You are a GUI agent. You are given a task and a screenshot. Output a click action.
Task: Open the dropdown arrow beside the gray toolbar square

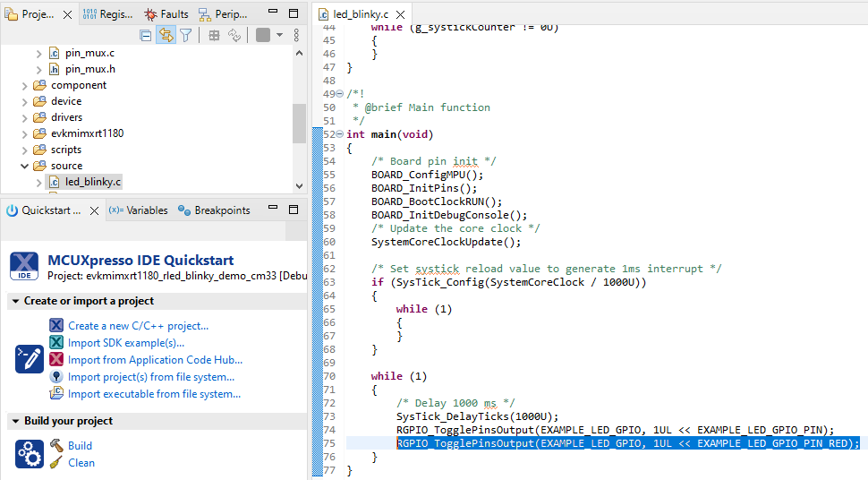point(279,35)
